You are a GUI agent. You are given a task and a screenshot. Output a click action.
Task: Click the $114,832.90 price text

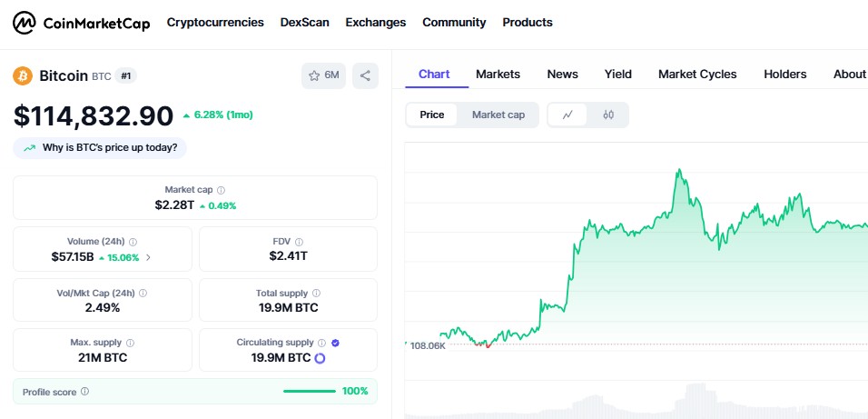(94, 116)
